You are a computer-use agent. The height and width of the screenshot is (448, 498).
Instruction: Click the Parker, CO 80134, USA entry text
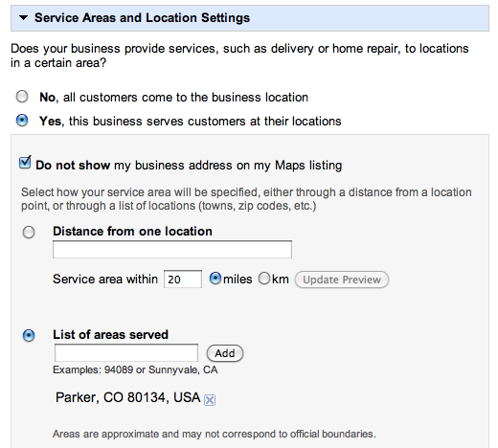tap(127, 397)
